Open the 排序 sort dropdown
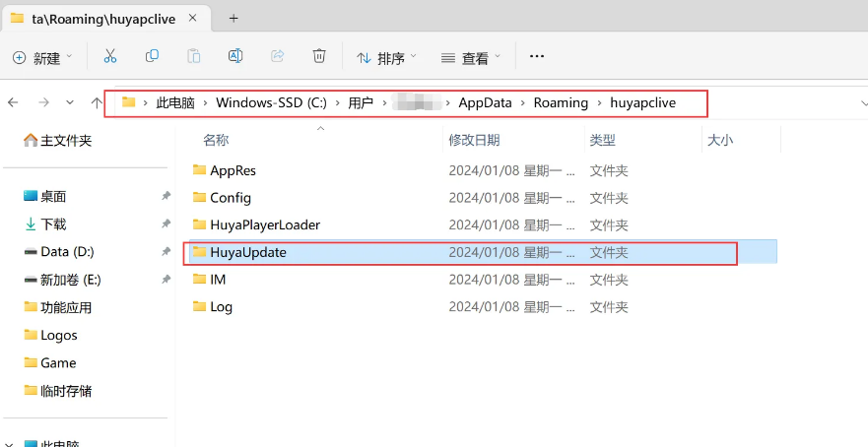 pyautogui.click(x=386, y=58)
